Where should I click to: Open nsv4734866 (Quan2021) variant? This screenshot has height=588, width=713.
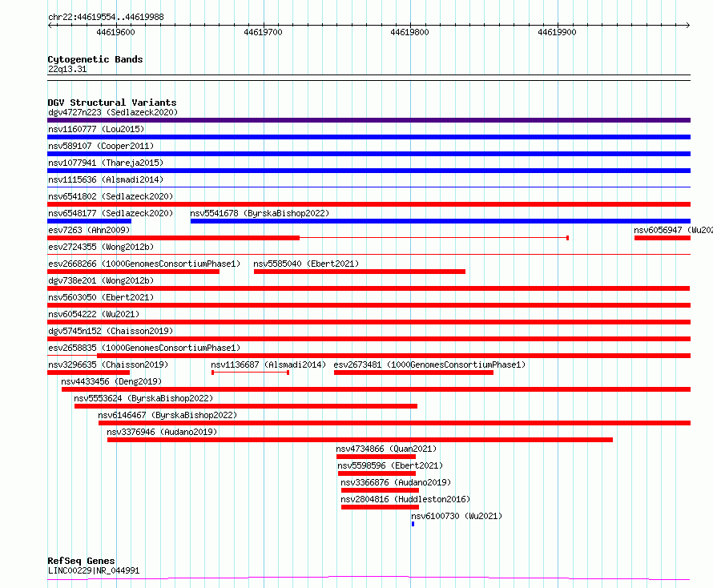(386, 449)
